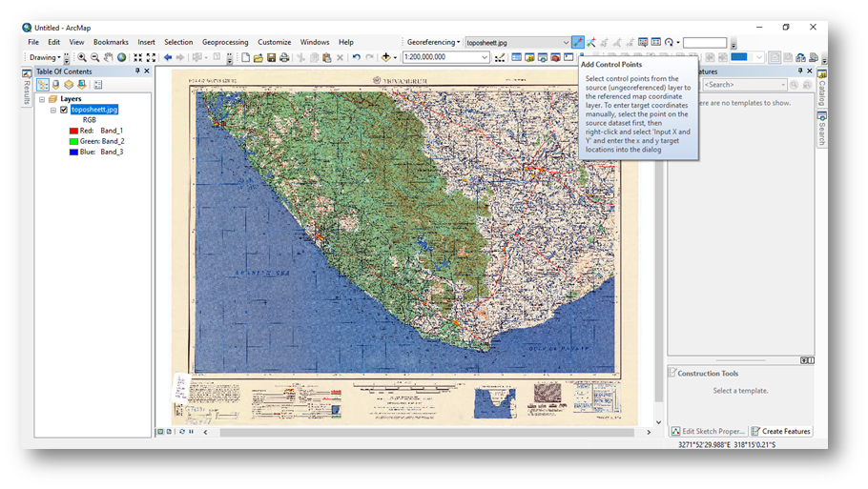Image resolution: width=868 pixels, height=489 pixels.
Task: Open the Table Of Contents window icon
Action: (x=516, y=57)
